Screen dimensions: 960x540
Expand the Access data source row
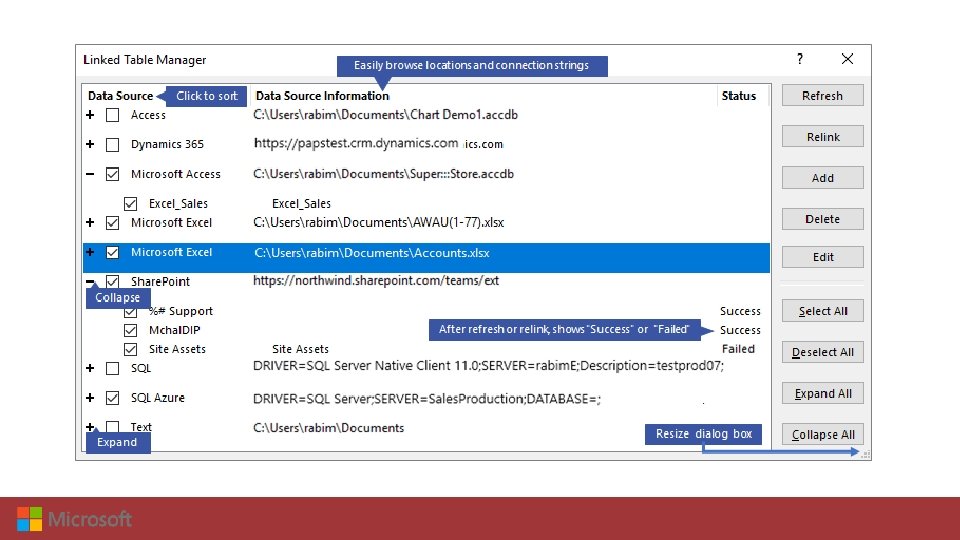coord(90,114)
